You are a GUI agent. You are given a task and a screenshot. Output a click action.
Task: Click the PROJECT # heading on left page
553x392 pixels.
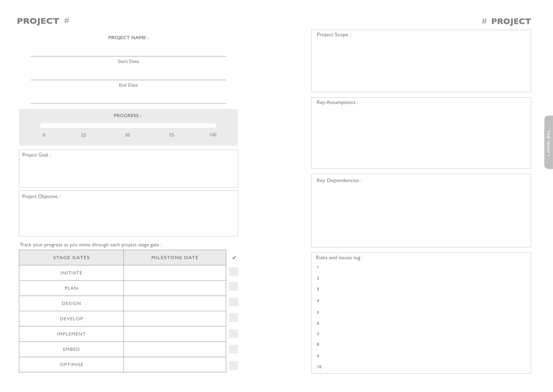tap(43, 21)
